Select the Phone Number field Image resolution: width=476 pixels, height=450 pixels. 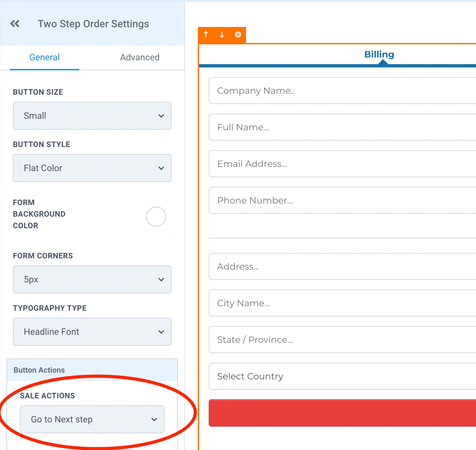pos(342,200)
